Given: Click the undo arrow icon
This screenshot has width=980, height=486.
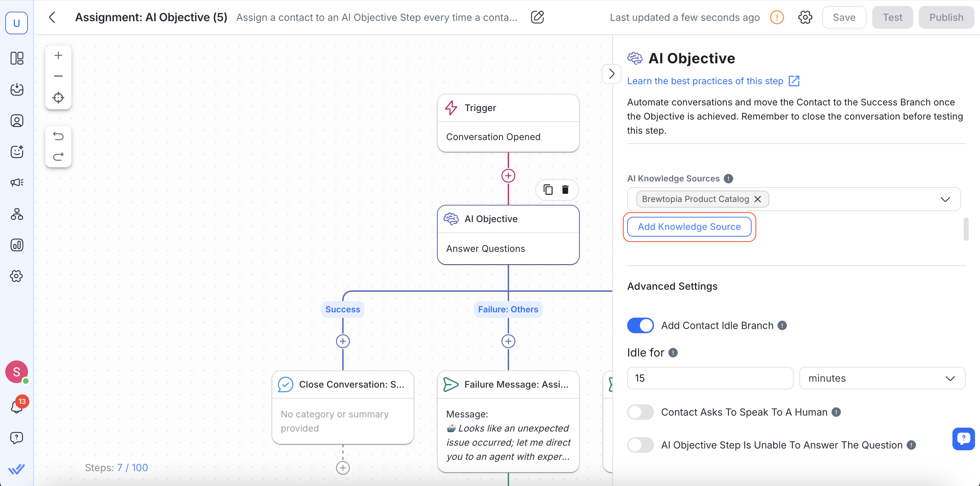Looking at the screenshot, I should click(x=58, y=136).
